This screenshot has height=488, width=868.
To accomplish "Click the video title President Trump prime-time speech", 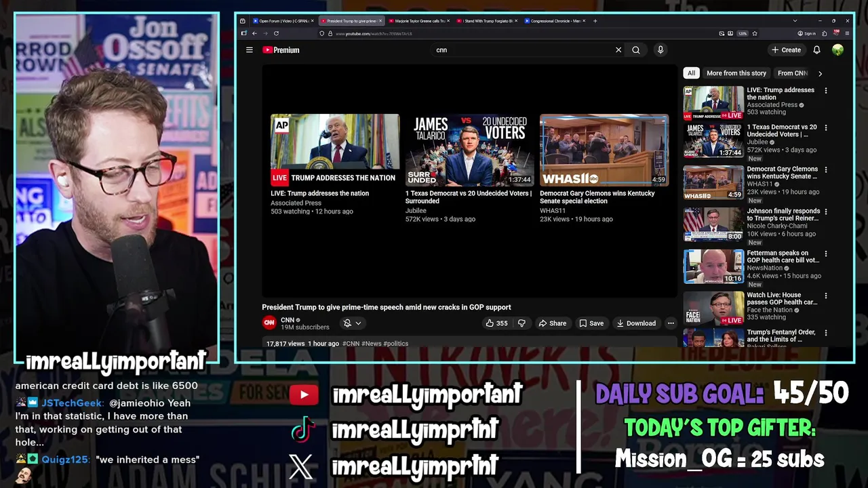I will click(387, 307).
